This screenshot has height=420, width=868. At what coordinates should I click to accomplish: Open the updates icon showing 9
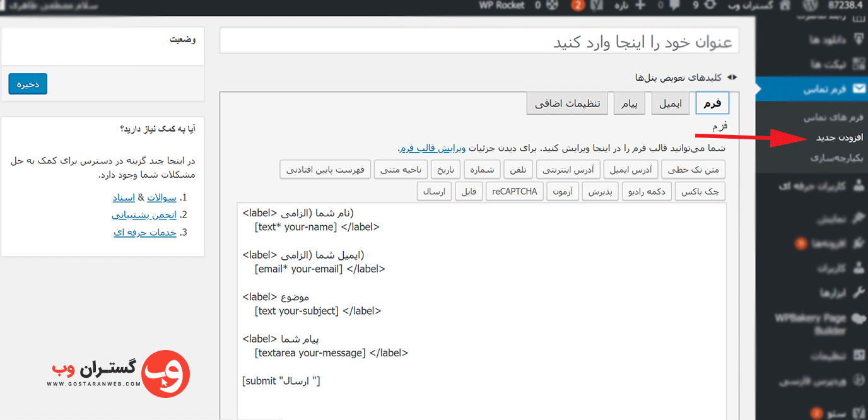pyautogui.click(x=710, y=6)
